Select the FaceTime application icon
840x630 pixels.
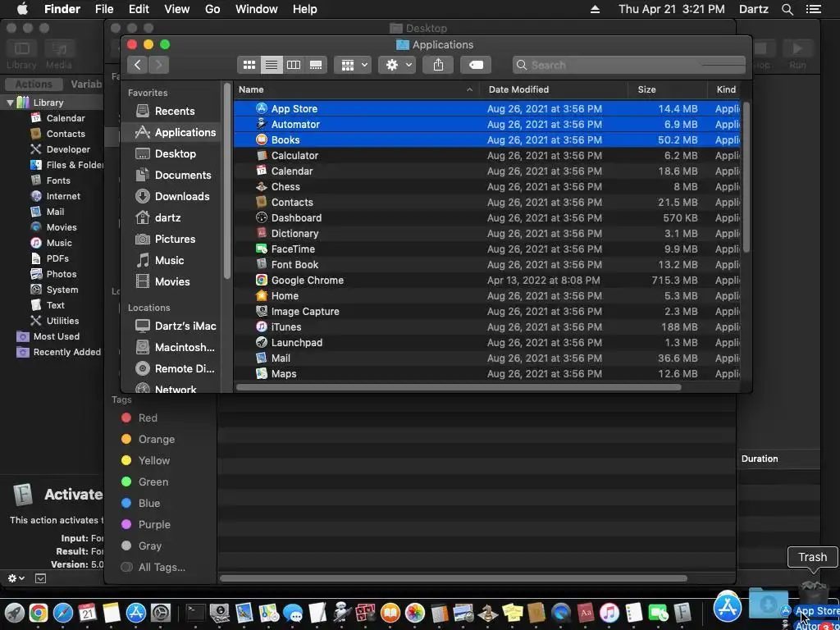click(x=262, y=249)
